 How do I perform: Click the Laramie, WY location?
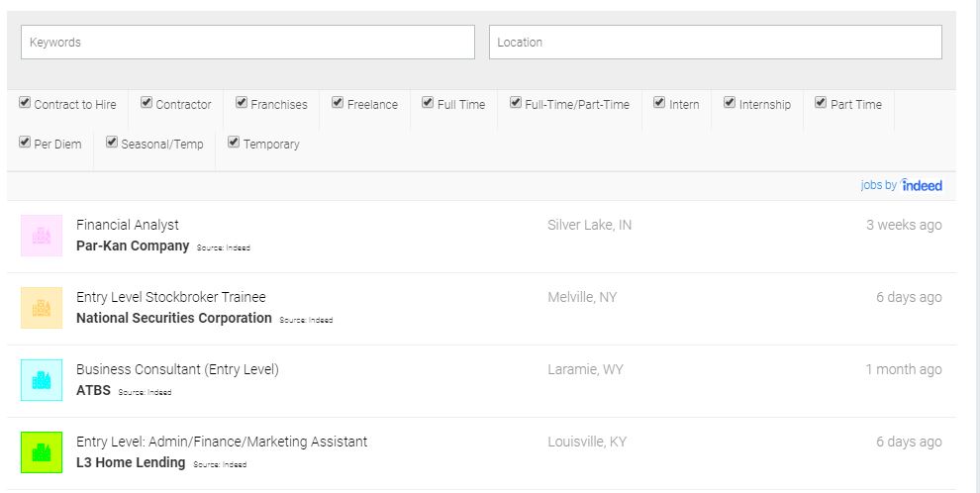[585, 369]
